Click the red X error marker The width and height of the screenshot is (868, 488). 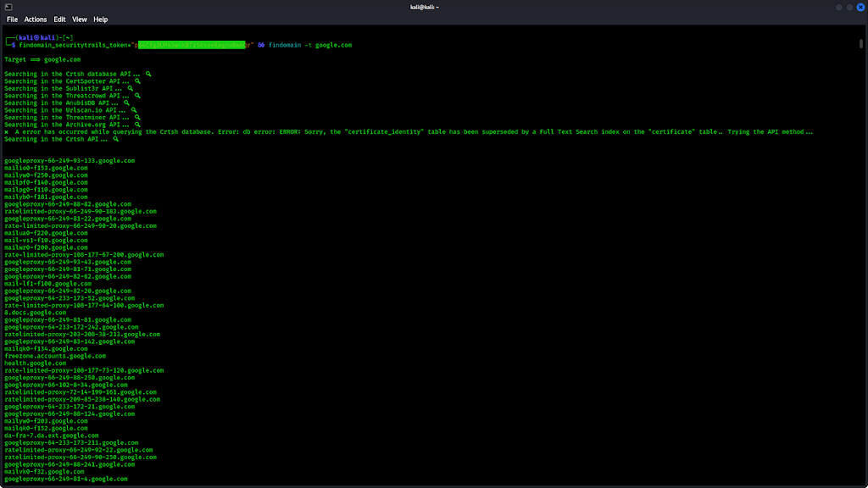(x=6, y=132)
